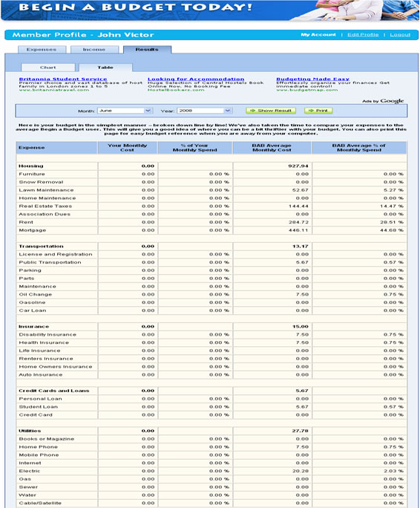
Task: Click the Ads by Google label
Action: pos(383,101)
